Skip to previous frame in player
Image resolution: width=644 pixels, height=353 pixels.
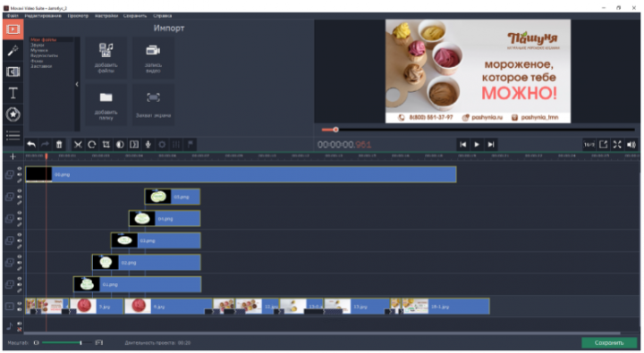pos(463,145)
